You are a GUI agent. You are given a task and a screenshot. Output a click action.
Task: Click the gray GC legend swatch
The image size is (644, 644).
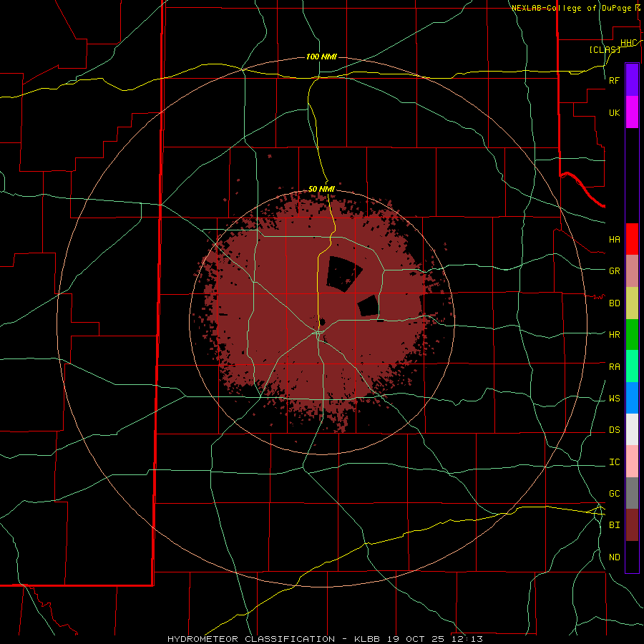632,493
